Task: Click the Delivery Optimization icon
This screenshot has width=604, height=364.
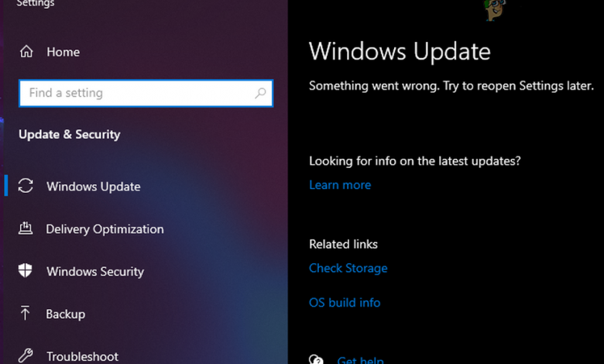Action: click(x=26, y=228)
